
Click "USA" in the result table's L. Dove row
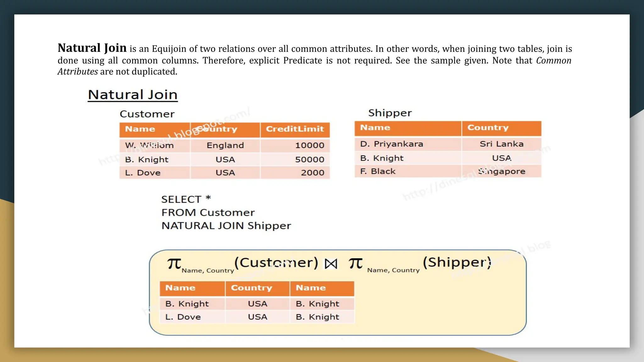coord(258,317)
